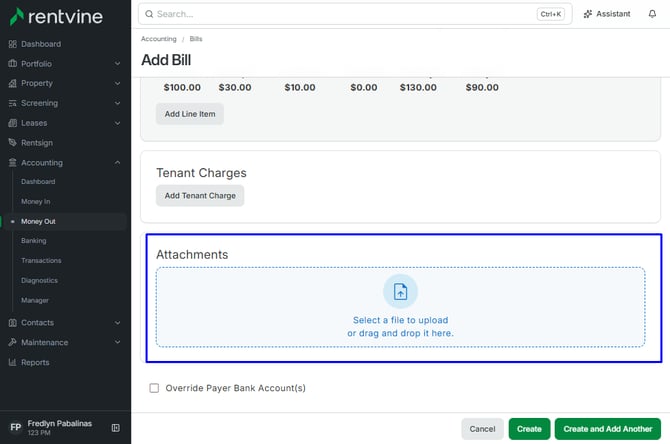The image size is (670, 444).
Task: Click the Screening sidebar icon
Action: click(x=12, y=103)
